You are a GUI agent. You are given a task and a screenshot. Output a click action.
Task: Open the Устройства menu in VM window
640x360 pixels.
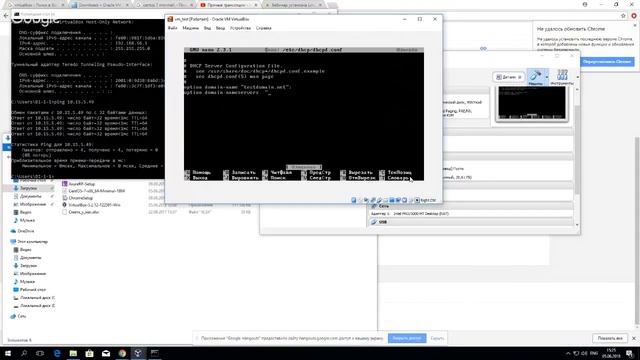[x=240, y=28]
